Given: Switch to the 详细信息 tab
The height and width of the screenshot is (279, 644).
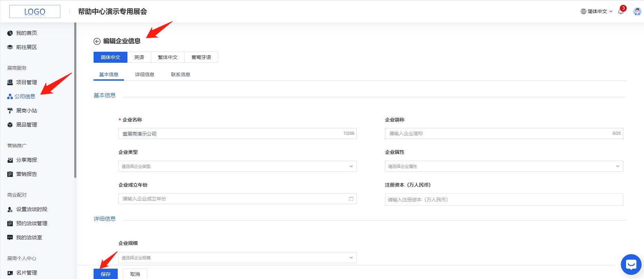Looking at the screenshot, I should (x=144, y=74).
